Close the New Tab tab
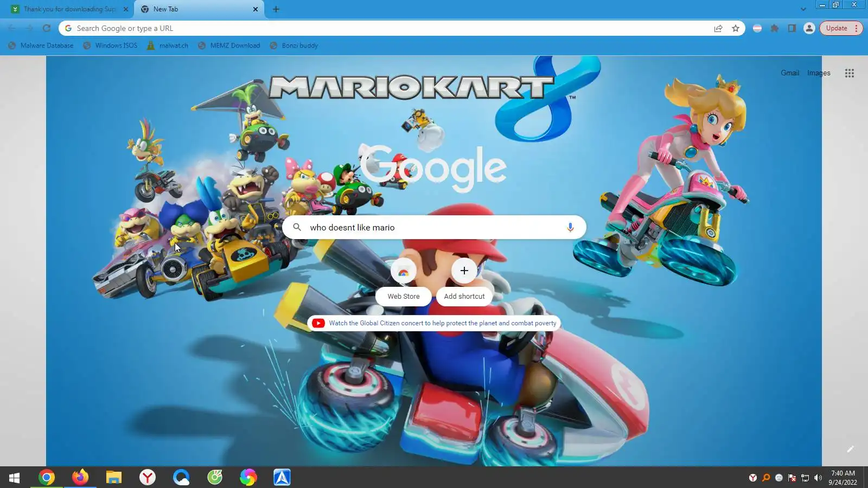Viewport: 868px width, 488px height. pyautogui.click(x=256, y=9)
